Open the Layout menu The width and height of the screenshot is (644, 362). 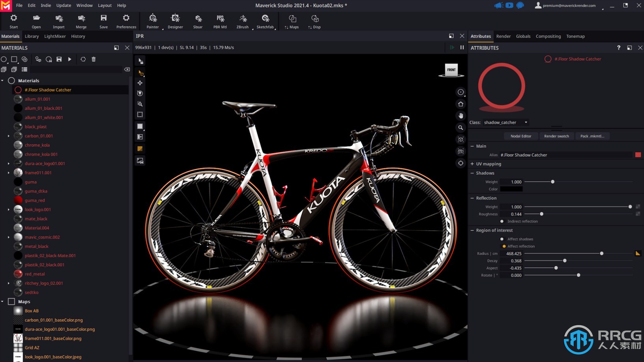105,6
